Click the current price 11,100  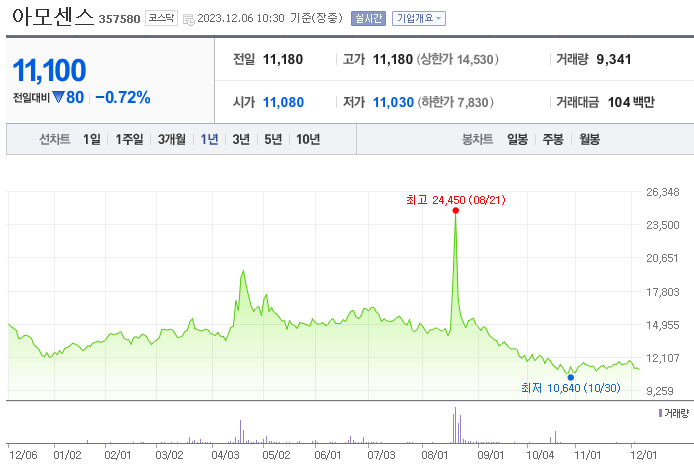[x=49, y=70]
